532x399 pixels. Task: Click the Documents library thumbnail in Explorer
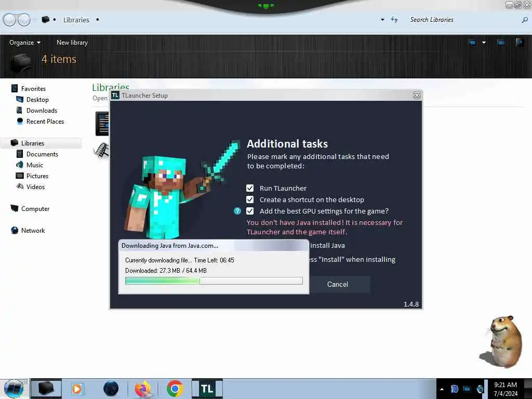[x=102, y=124]
